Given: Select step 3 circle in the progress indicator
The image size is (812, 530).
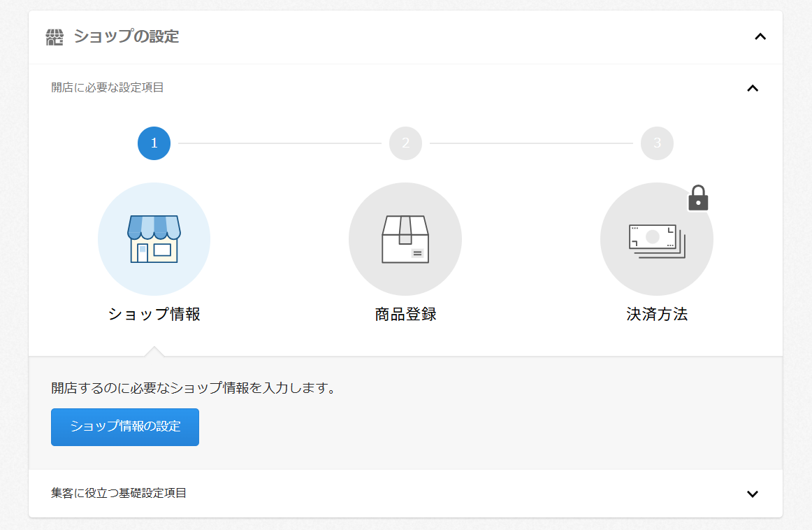Looking at the screenshot, I should 656,143.
